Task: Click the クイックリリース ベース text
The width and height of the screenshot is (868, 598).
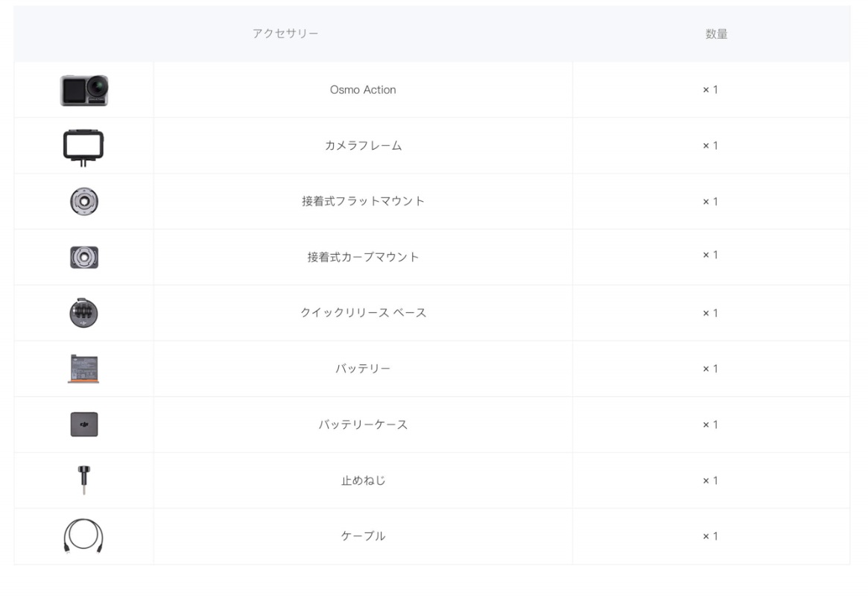Action: [363, 313]
